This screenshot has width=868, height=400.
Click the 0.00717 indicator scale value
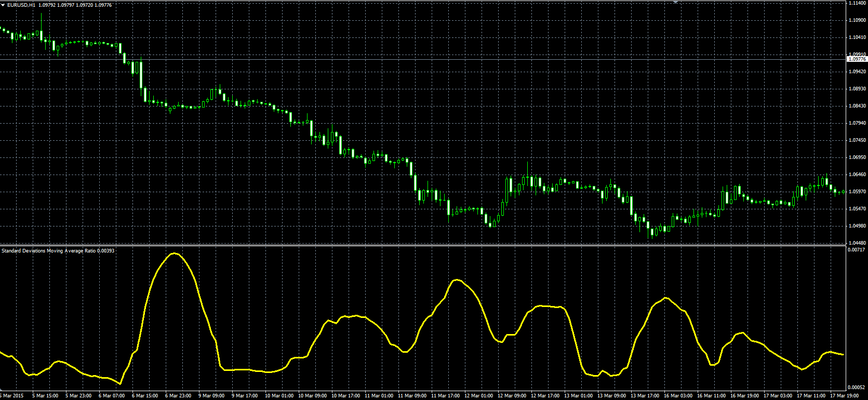[x=856, y=250]
